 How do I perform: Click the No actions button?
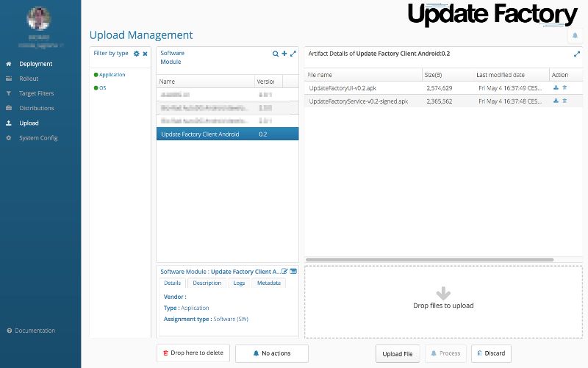pos(272,353)
